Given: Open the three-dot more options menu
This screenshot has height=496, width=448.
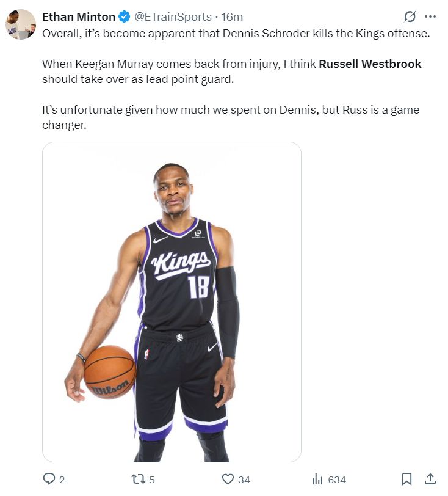Looking at the screenshot, I should (x=430, y=16).
